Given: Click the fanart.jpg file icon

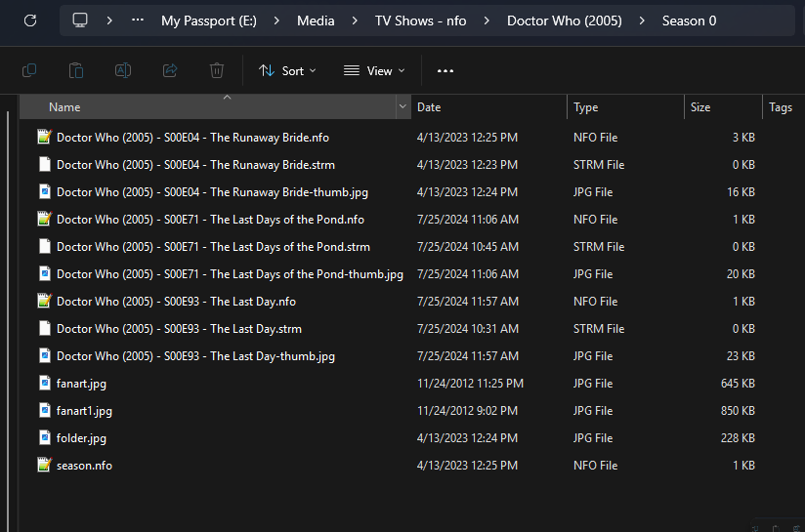Looking at the screenshot, I should coord(44,384).
